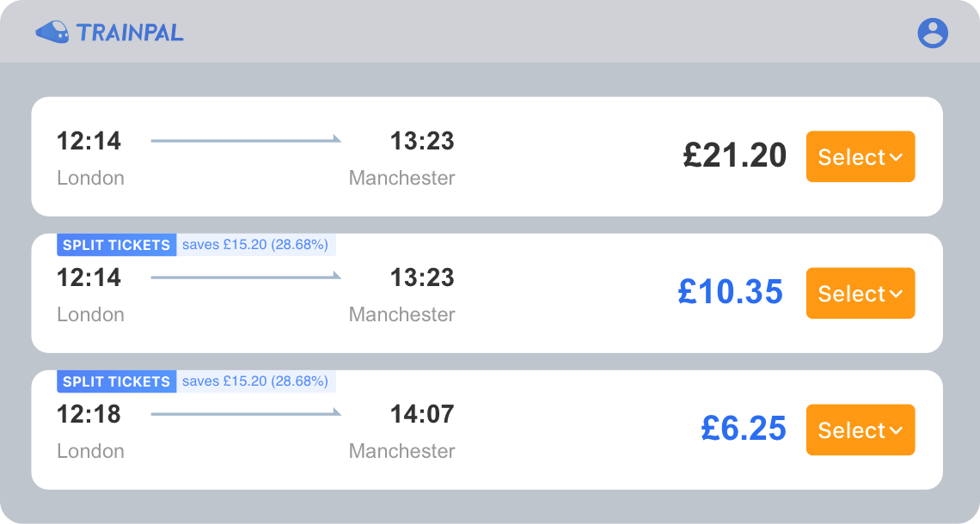Viewport: 980px width, 524px height.
Task: Click 14:07 Manchester arrival time
Action: tap(421, 414)
